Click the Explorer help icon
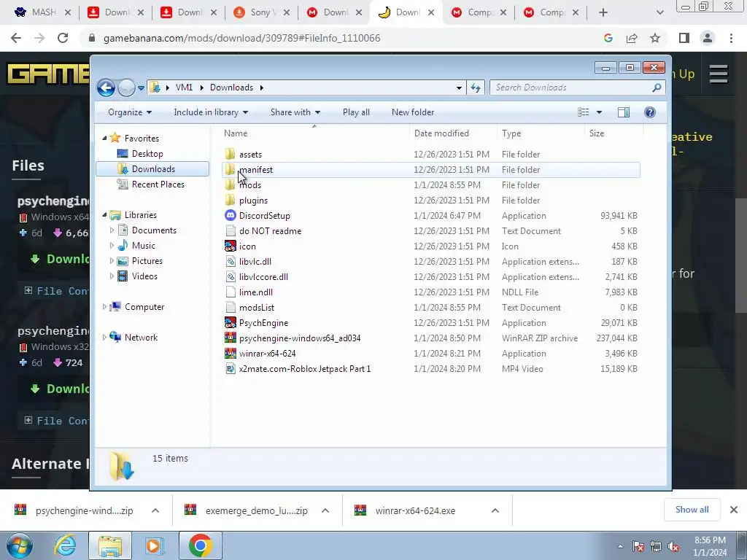747x560 pixels. (650, 112)
